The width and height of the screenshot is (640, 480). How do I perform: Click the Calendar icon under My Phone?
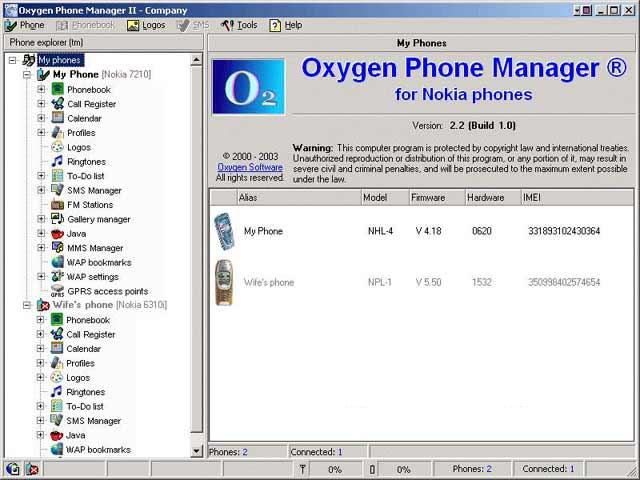(x=58, y=118)
